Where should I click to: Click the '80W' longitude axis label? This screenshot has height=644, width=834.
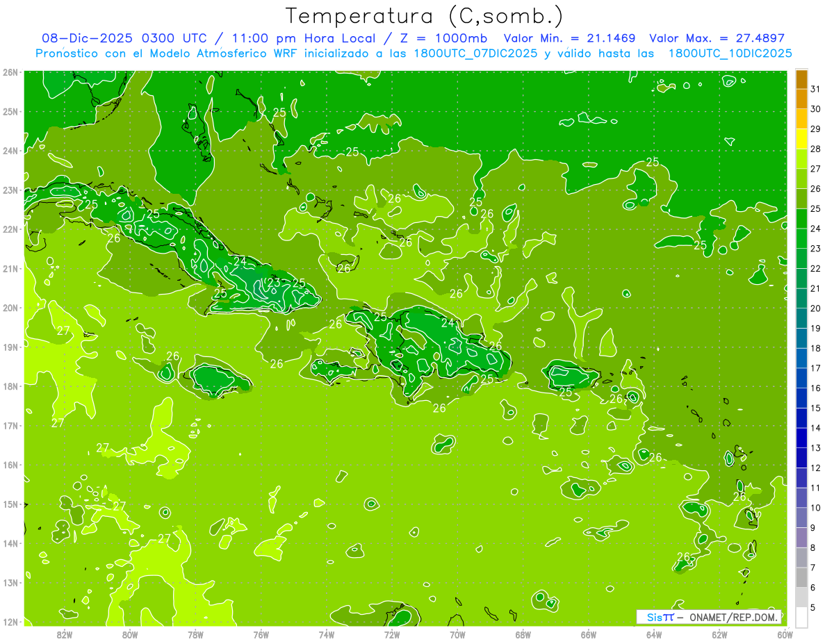pos(130,634)
